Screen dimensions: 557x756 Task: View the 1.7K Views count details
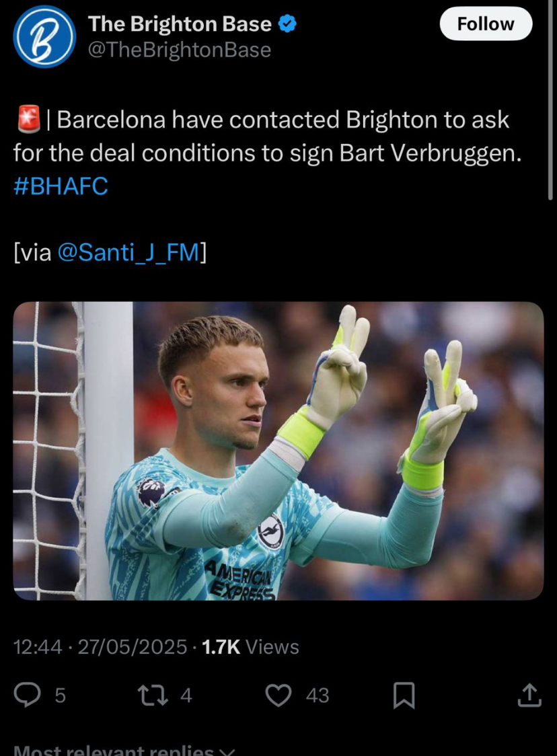point(250,646)
